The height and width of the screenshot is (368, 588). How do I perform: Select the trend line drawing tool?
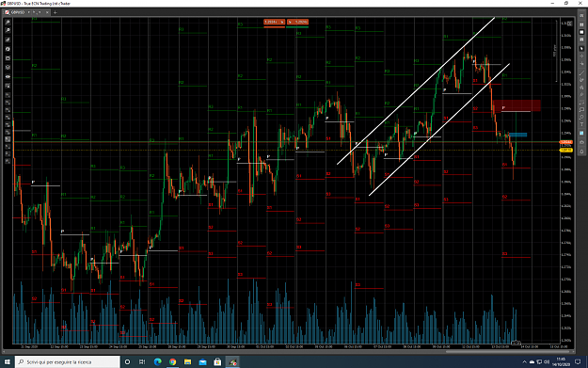[581, 72]
